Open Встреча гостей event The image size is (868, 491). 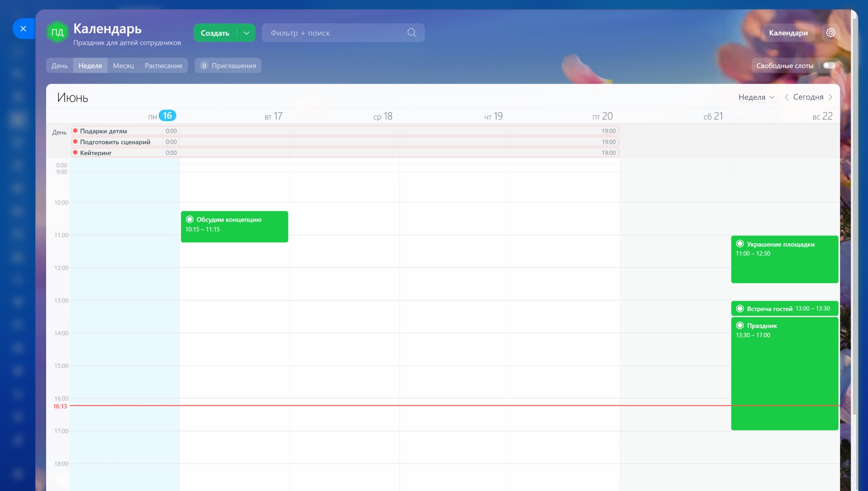point(784,309)
